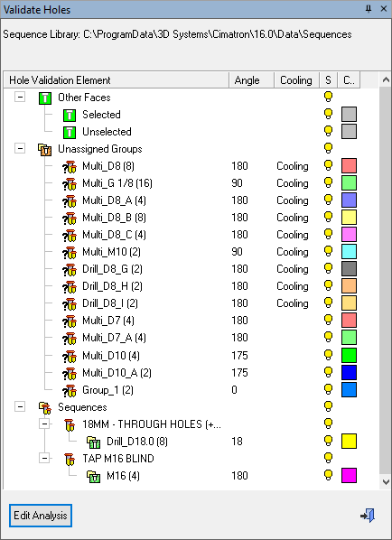392x540 pixels.
Task: Click the scrollbar down arrow
Action: point(386,481)
